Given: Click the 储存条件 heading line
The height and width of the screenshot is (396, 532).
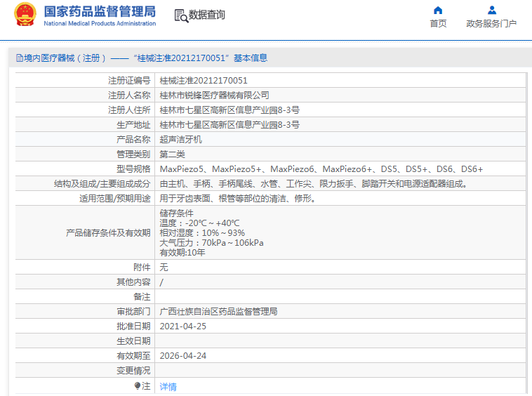Looking at the screenshot, I should point(176,213).
